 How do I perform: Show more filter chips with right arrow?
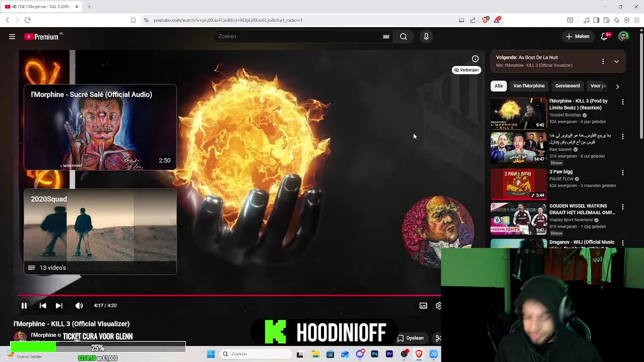point(617,86)
